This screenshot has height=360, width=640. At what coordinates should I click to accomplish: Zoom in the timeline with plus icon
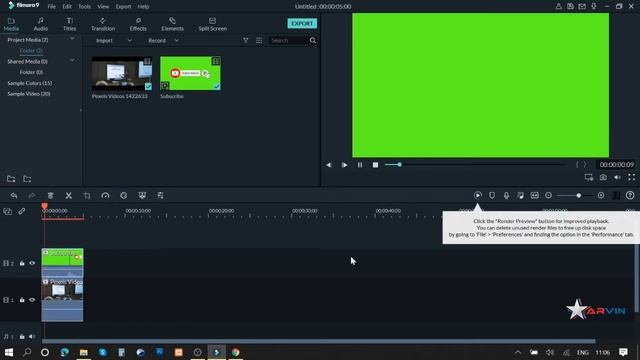coord(601,196)
